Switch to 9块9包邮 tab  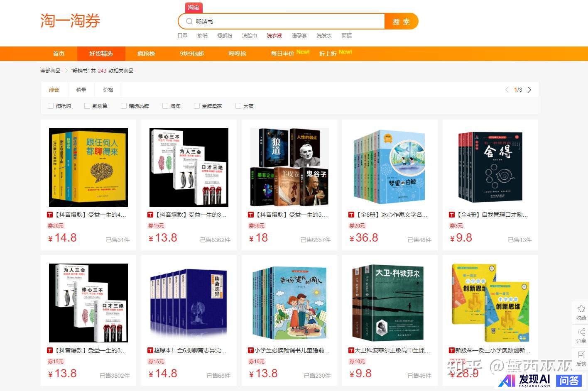pos(192,54)
